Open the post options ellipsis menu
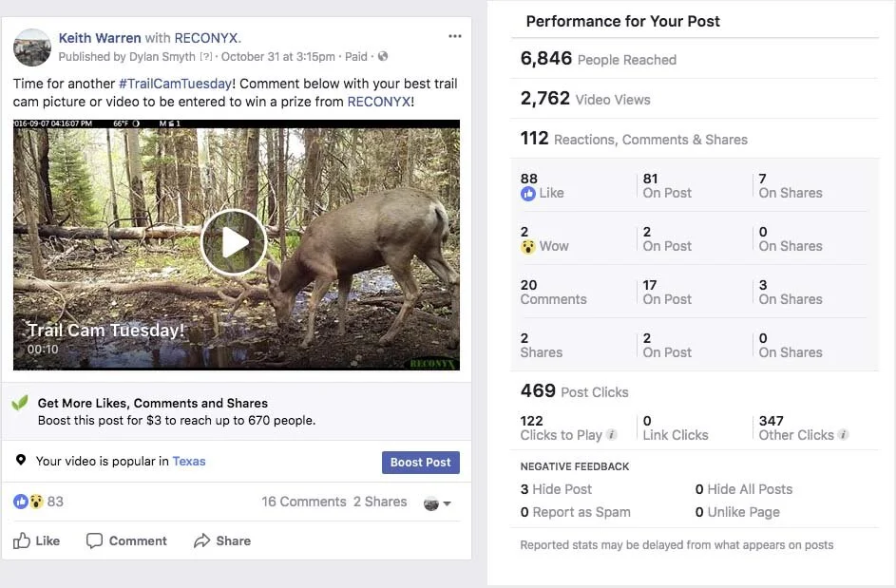 pos(455,36)
